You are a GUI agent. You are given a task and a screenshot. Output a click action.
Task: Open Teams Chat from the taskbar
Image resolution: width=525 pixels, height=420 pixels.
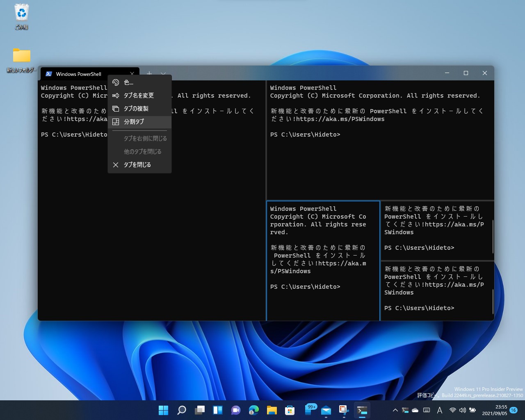point(236,410)
